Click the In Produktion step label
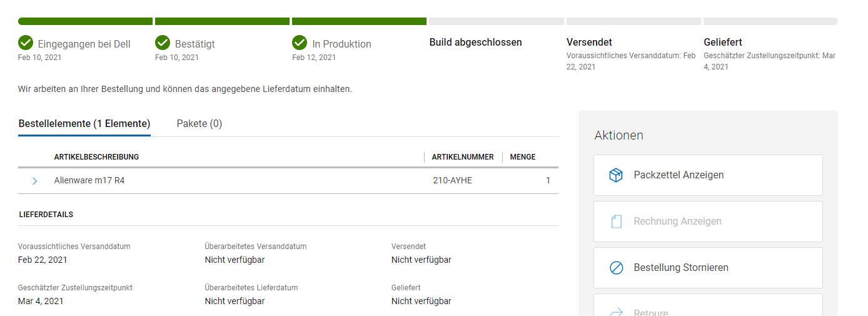This screenshot has width=868, height=316. click(x=341, y=44)
